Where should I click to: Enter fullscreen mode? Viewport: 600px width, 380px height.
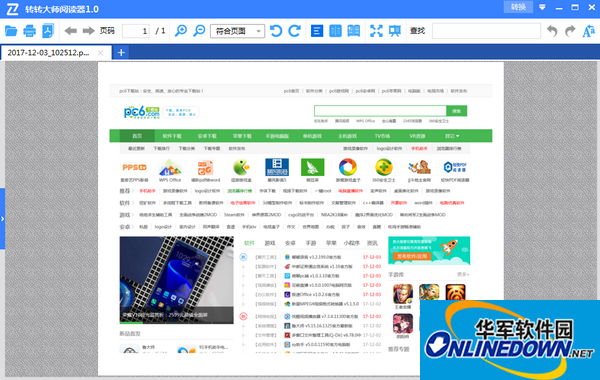pyautogui.click(x=376, y=31)
